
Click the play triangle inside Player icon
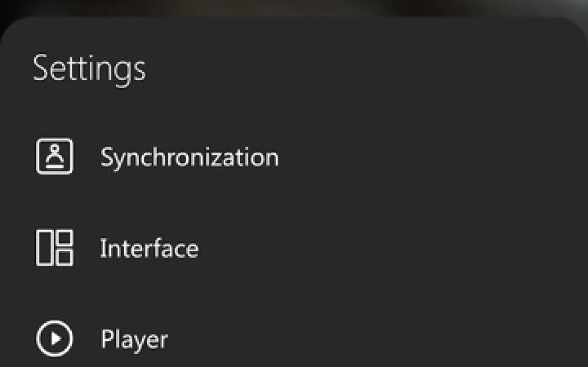(56, 338)
